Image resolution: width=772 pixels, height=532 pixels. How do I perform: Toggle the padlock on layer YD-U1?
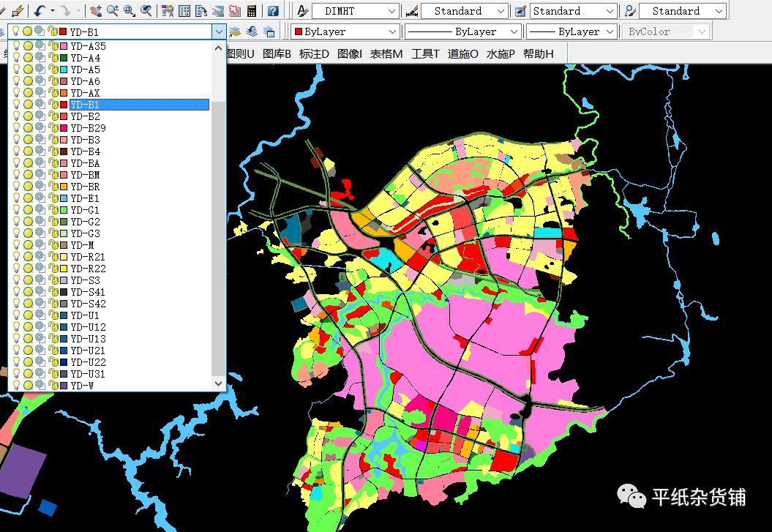click(x=53, y=315)
